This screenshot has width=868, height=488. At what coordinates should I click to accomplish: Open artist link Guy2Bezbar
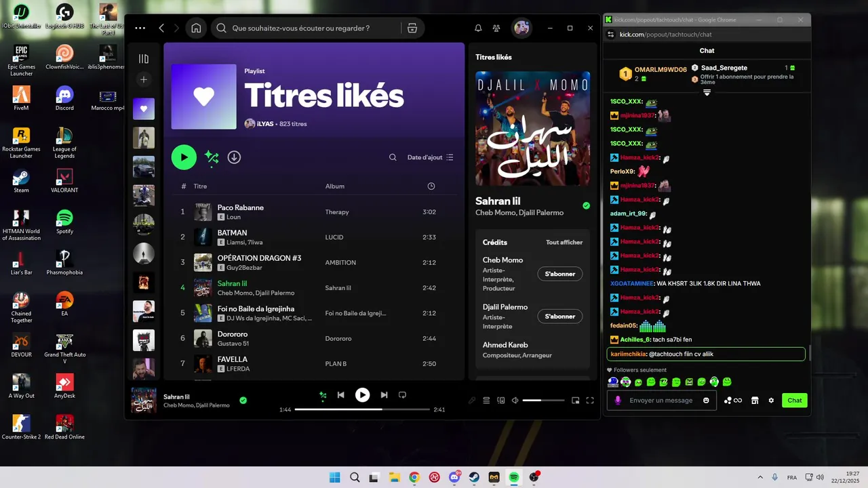point(244,268)
